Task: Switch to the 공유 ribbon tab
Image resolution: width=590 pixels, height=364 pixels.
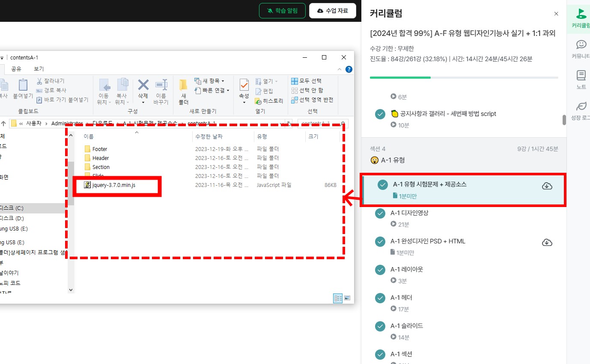Action: pos(16,69)
